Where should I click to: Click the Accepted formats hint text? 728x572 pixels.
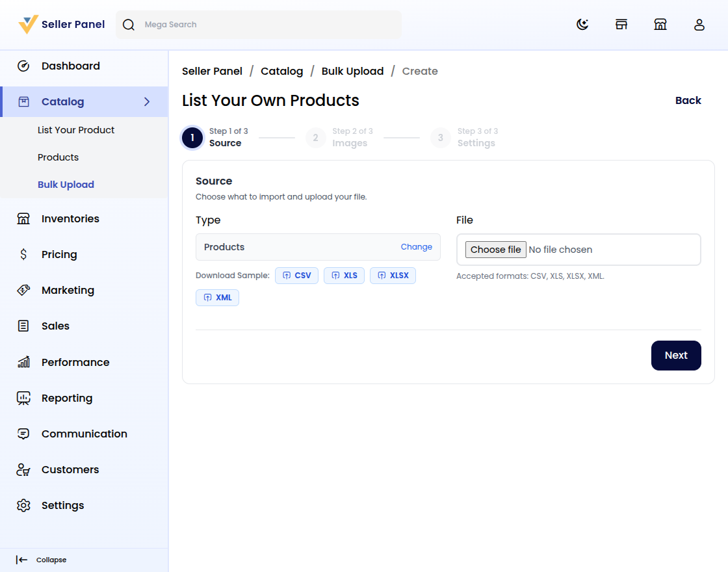coord(530,276)
